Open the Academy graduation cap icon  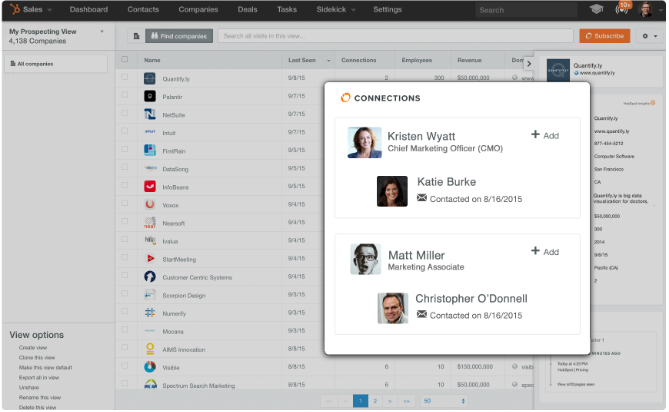(596, 9)
